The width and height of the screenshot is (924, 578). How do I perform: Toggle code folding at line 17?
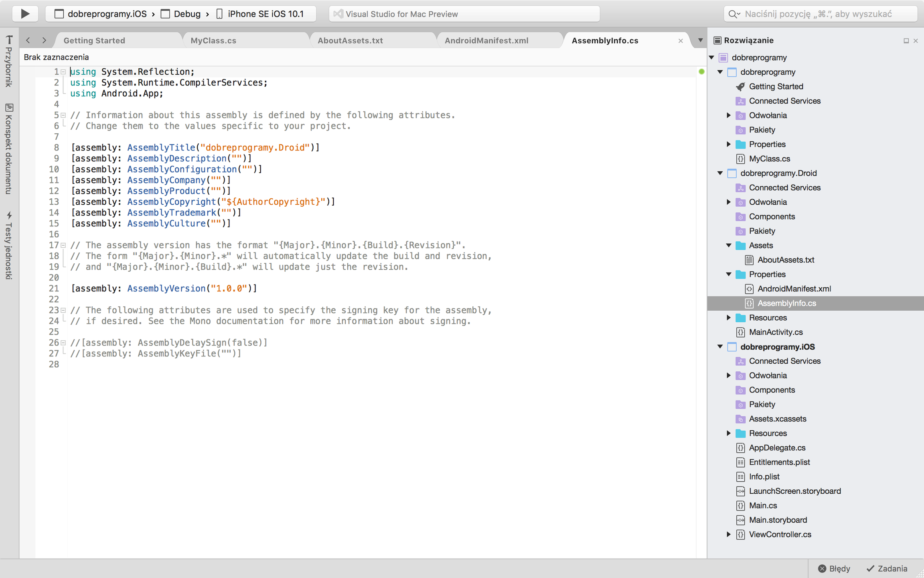[63, 245]
